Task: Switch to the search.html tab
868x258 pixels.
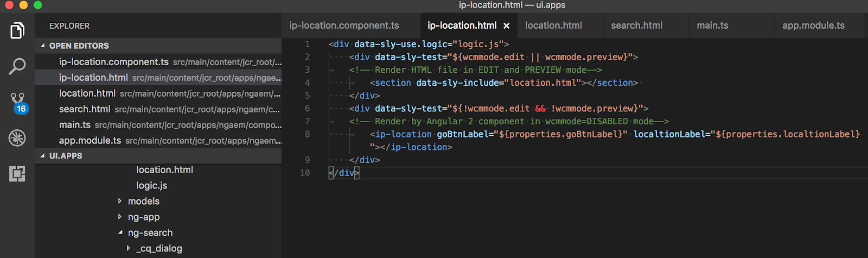Action: click(636, 26)
